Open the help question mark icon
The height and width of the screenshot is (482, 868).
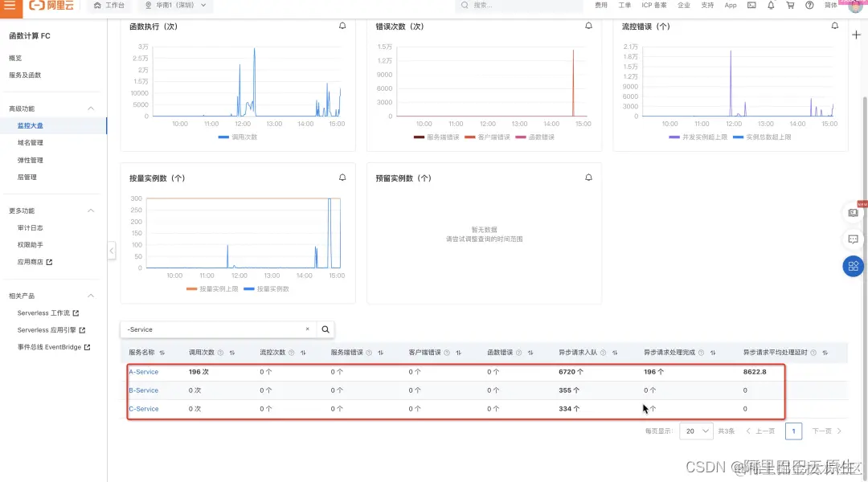click(809, 5)
